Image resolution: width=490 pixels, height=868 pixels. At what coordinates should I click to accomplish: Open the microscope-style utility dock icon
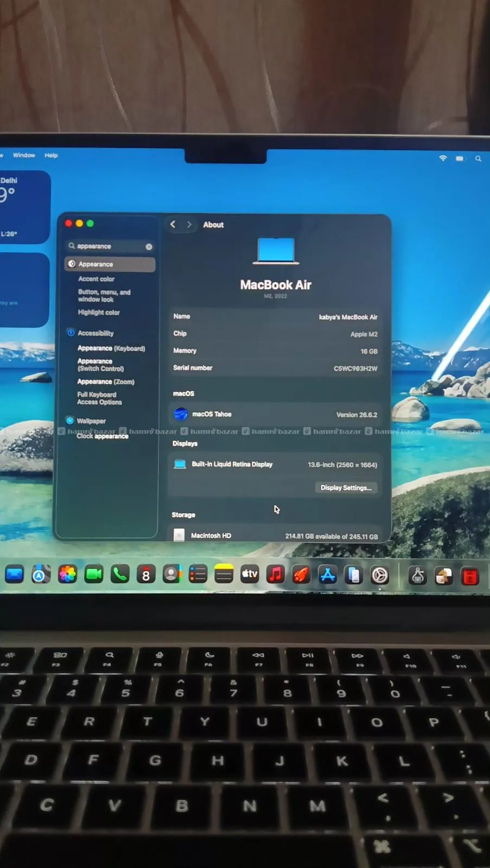[x=418, y=575]
